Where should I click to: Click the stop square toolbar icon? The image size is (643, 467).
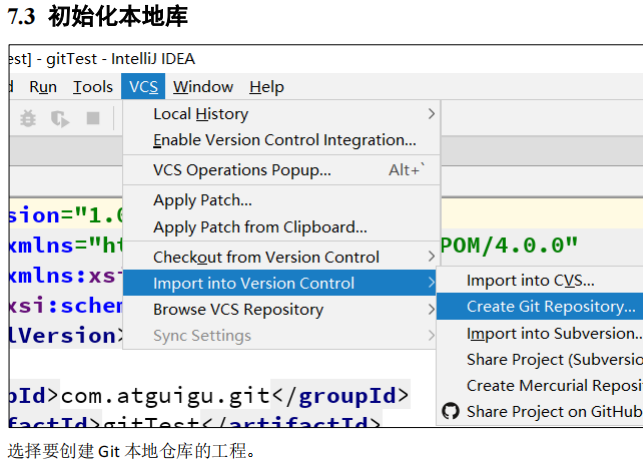(x=93, y=118)
